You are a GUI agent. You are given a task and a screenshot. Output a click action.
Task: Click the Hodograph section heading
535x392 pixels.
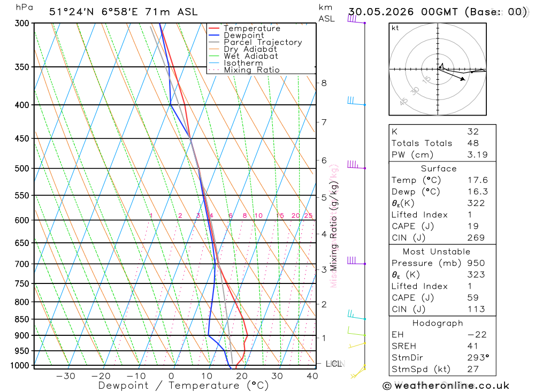point(438,323)
